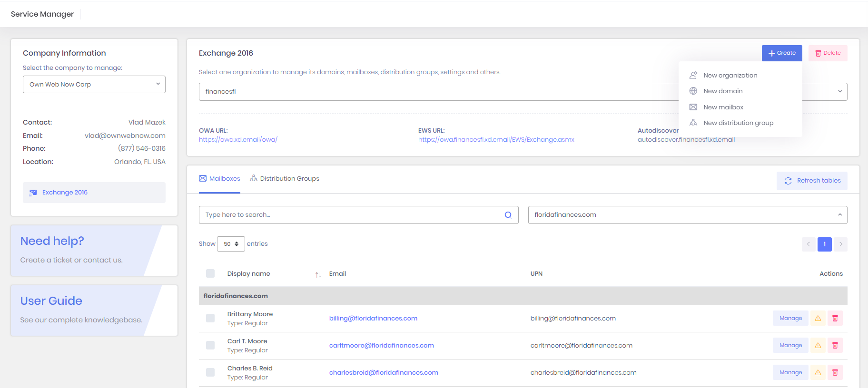Screen dimensions: 868x388
Task: Click the warning icon for Charles B. Reid
Action: (818, 372)
